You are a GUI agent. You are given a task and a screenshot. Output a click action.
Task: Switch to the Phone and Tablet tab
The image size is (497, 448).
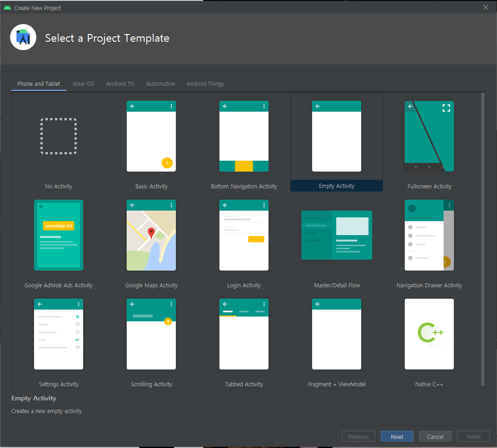click(x=39, y=84)
